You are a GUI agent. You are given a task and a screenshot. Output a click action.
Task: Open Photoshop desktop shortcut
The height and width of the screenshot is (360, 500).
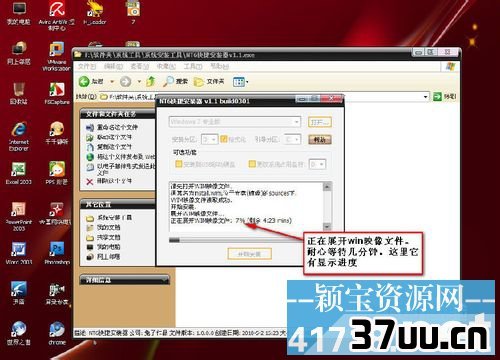click(57, 253)
